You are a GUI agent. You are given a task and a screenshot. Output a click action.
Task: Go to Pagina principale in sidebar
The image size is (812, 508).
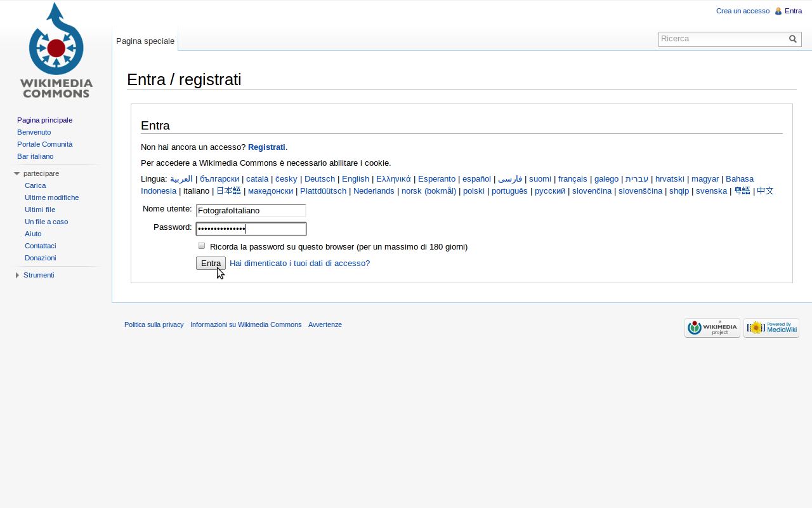click(44, 120)
